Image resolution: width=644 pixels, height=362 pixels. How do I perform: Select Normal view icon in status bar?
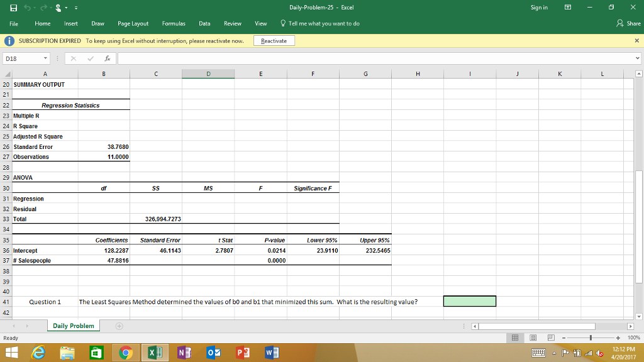(x=514, y=337)
